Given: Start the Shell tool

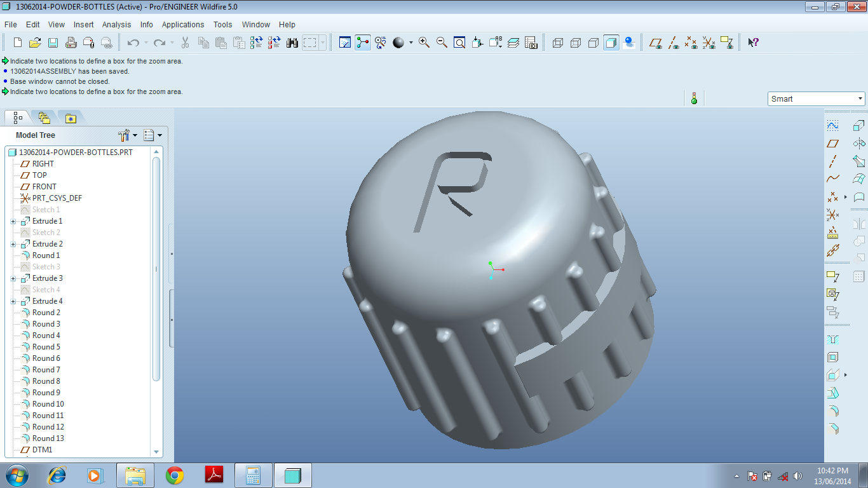Looking at the screenshot, I should pyautogui.click(x=833, y=357).
